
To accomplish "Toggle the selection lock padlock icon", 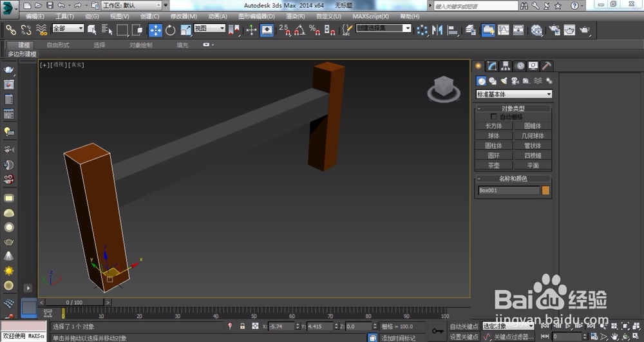I will pos(243,326).
